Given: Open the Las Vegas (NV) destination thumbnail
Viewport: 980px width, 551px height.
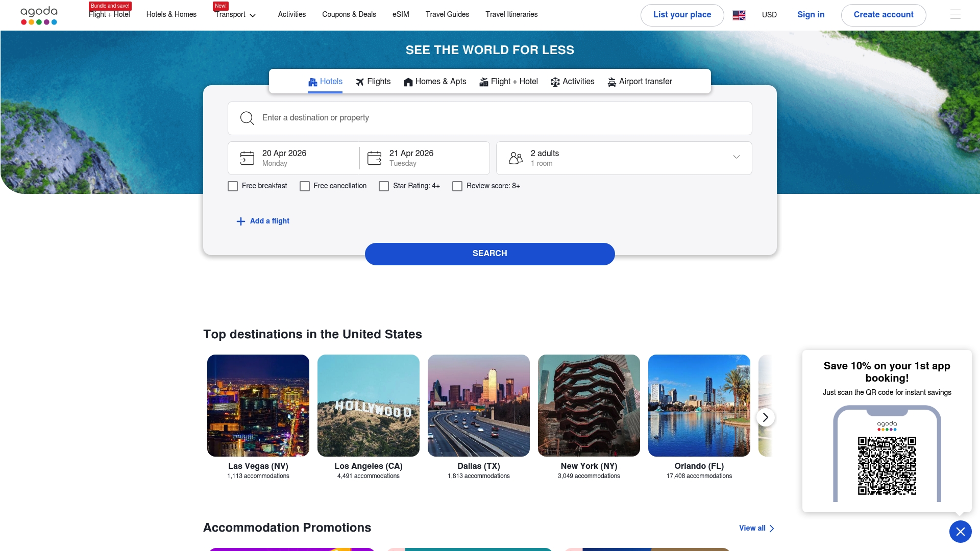Looking at the screenshot, I should tap(258, 406).
